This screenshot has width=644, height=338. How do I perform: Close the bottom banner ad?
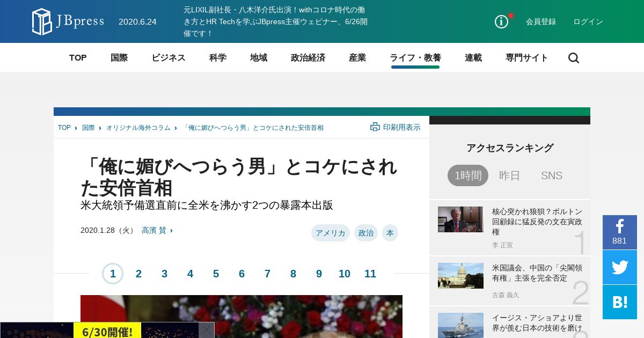(206, 330)
